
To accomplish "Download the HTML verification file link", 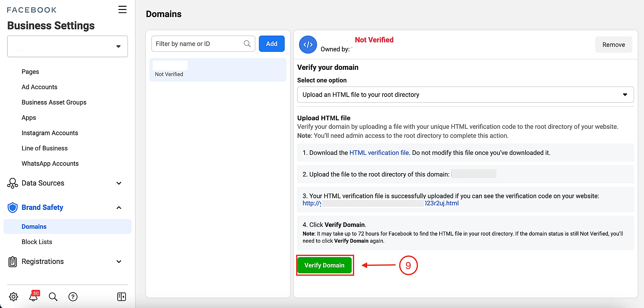I will tap(379, 153).
